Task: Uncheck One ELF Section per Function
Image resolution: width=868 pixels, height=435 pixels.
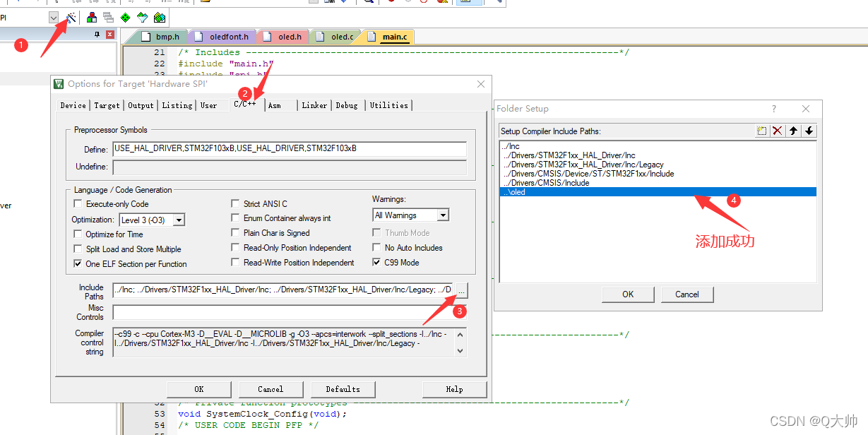Action: 78,263
